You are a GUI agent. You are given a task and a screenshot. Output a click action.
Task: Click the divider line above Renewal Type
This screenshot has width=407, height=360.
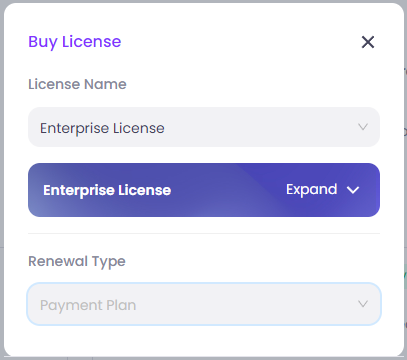[204, 233]
